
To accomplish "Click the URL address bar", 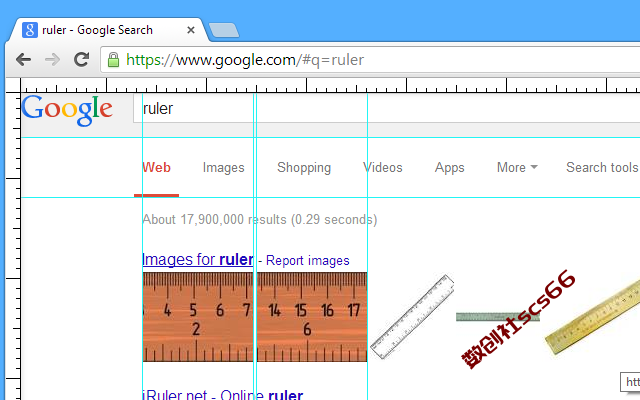I will pos(370,60).
